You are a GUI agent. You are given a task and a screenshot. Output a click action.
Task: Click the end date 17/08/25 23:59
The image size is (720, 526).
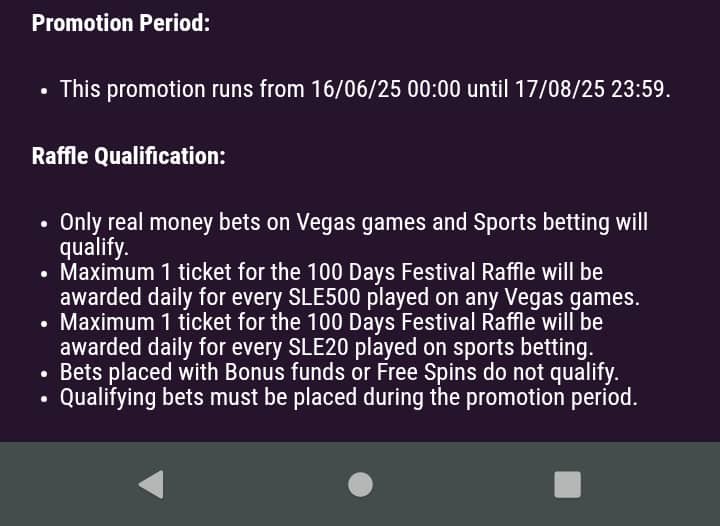pyautogui.click(x=590, y=89)
